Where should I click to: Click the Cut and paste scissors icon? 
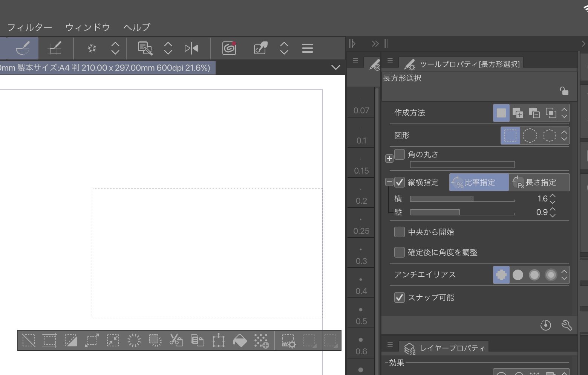[x=176, y=340]
